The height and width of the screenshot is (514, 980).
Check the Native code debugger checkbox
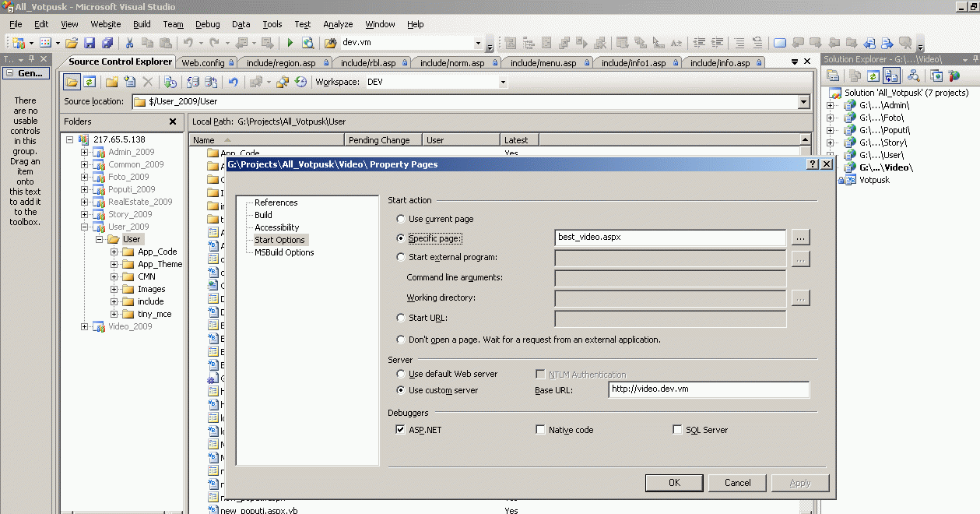pyautogui.click(x=540, y=430)
